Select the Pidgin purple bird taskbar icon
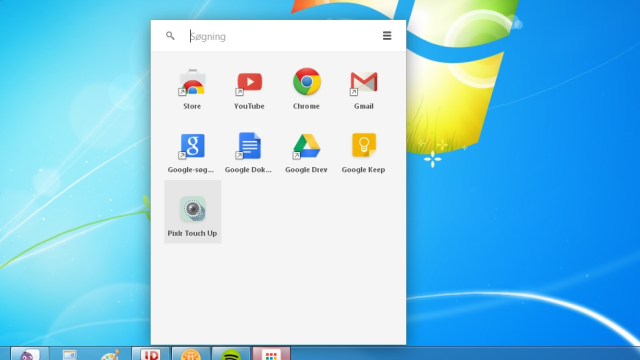This screenshot has width=640, height=360. [29, 353]
